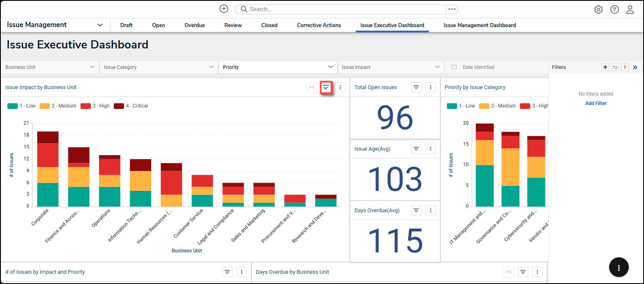The height and width of the screenshot is (284, 644).
Task: Switch to the Issue Management Dashboard tab
Action: click(x=480, y=25)
